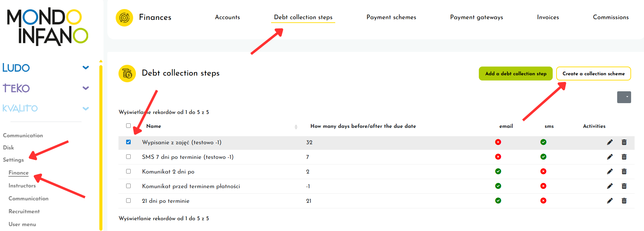Screen dimensions: 644x231
Task: Check the select-all checkbox in table header
Action: (x=129, y=126)
